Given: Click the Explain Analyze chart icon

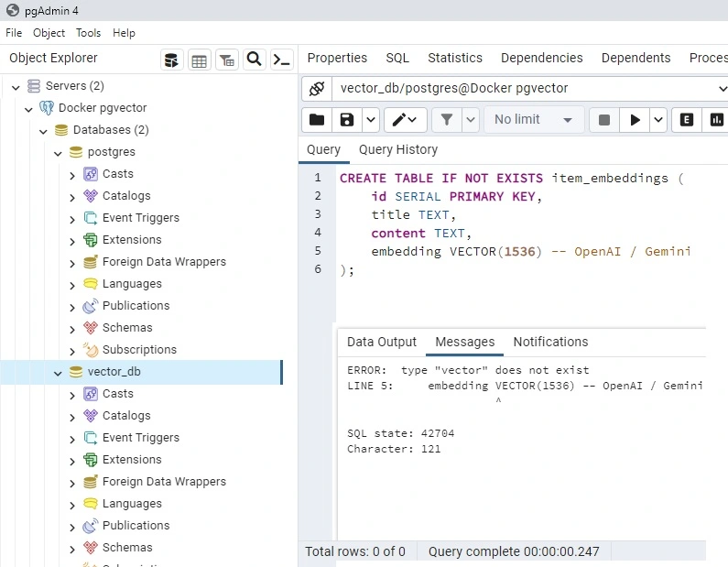Looking at the screenshot, I should pos(716,120).
